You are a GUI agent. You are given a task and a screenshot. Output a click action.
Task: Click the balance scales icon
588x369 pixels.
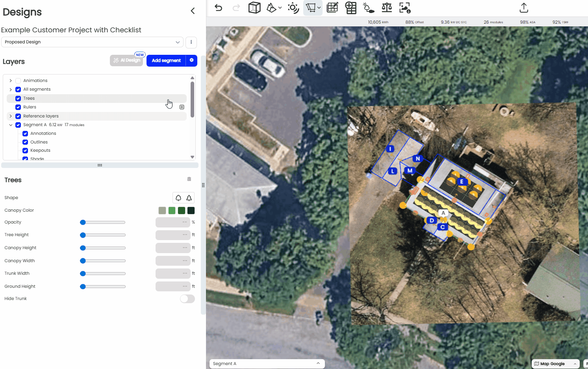pyautogui.click(x=387, y=8)
